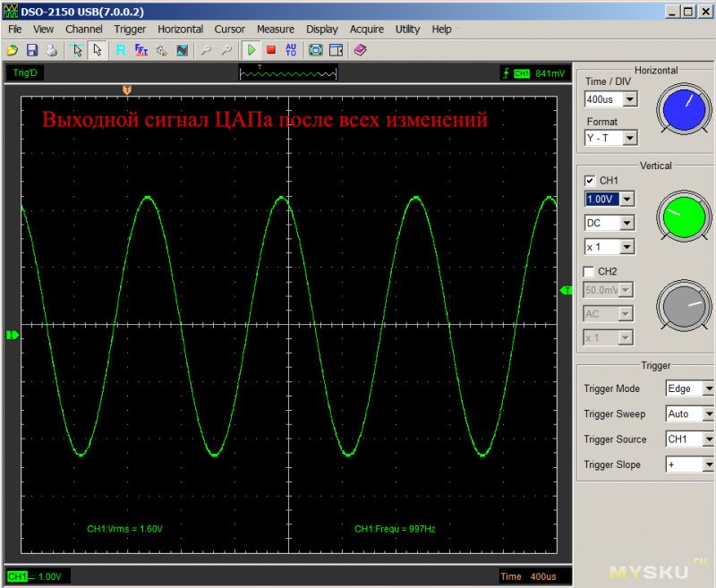Click the orange trigger position marker atop the graph
The width and height of the screenshot is (716, 588).
[x=126, y=89]
